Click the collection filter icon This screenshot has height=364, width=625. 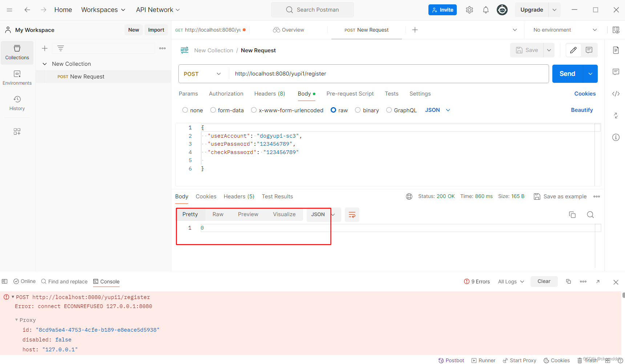[61, 48]
